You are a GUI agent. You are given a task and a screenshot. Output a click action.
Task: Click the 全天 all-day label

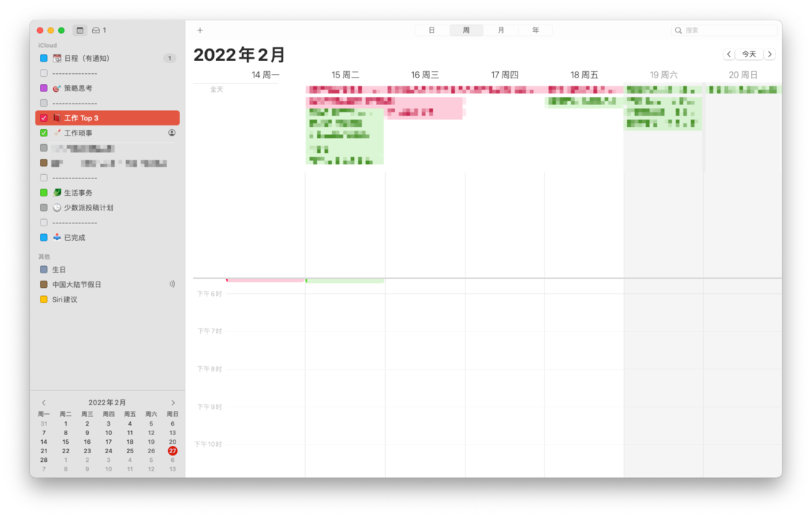217,90
